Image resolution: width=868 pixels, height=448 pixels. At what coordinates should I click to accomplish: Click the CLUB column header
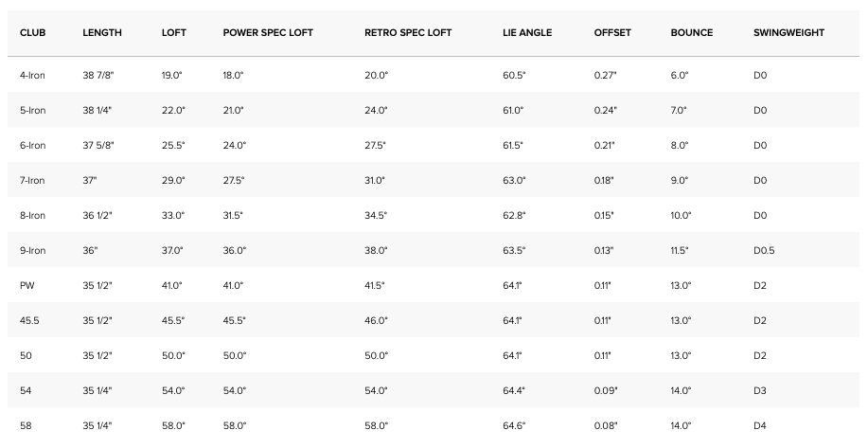click(x=32, y=33)
